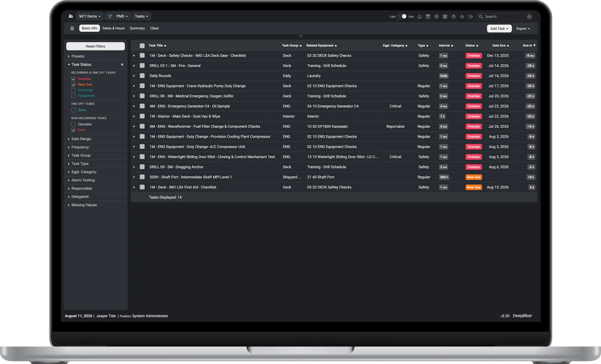This screenshot has height=364, width=601.
Task: Expand the Daily Rounds row with plus
Action: 134,76
